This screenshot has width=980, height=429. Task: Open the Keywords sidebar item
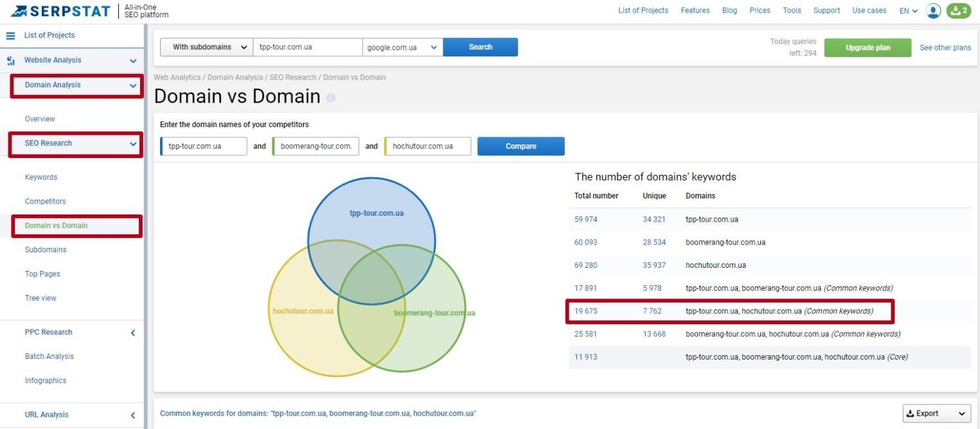(x=41, y=178)
